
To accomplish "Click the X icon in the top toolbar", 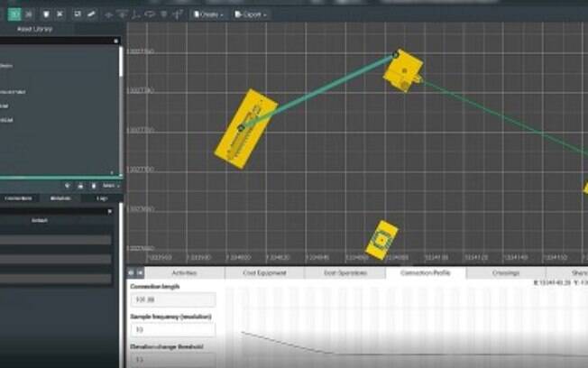I will (60, 14).
